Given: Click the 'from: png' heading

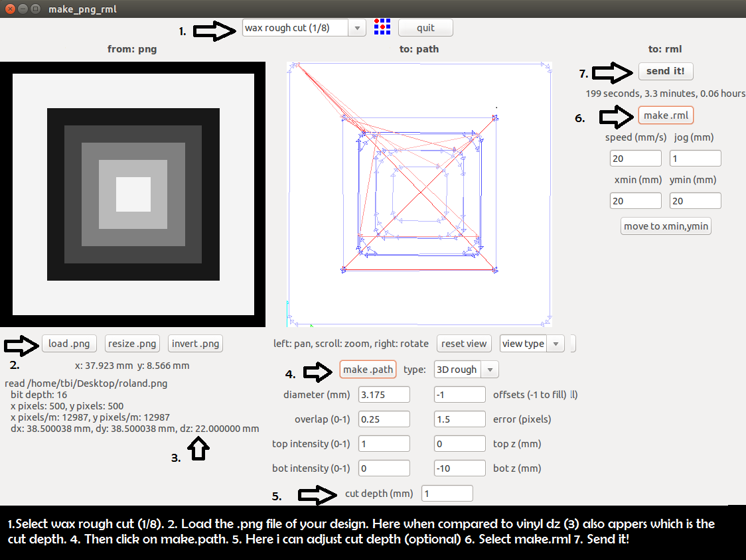Looking at the screenshot, I should click(132, 49).
